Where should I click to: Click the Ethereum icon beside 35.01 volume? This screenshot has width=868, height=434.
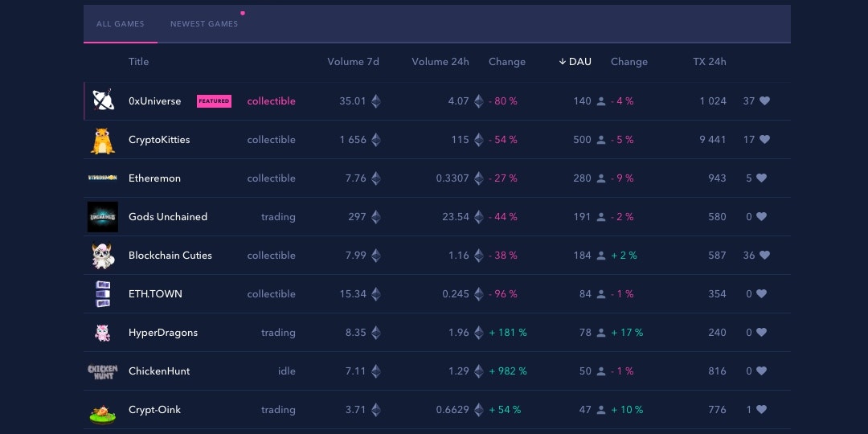click(376, 101)
